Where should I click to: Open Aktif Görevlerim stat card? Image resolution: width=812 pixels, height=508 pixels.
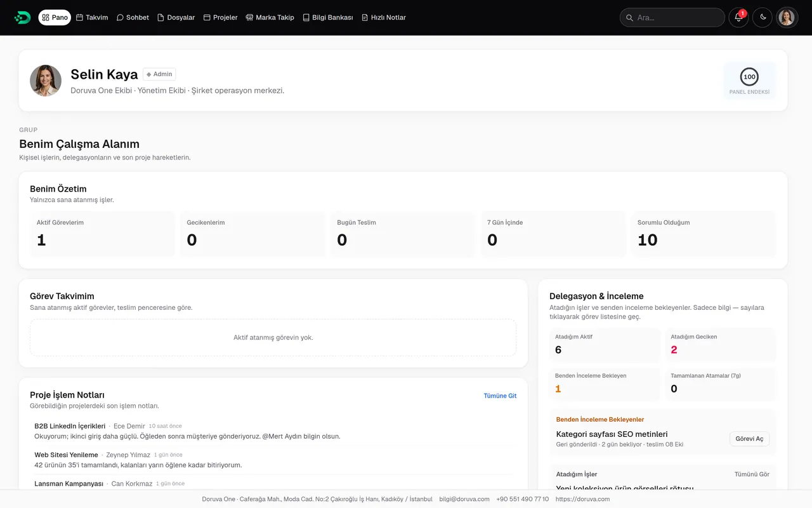point(102,234)
